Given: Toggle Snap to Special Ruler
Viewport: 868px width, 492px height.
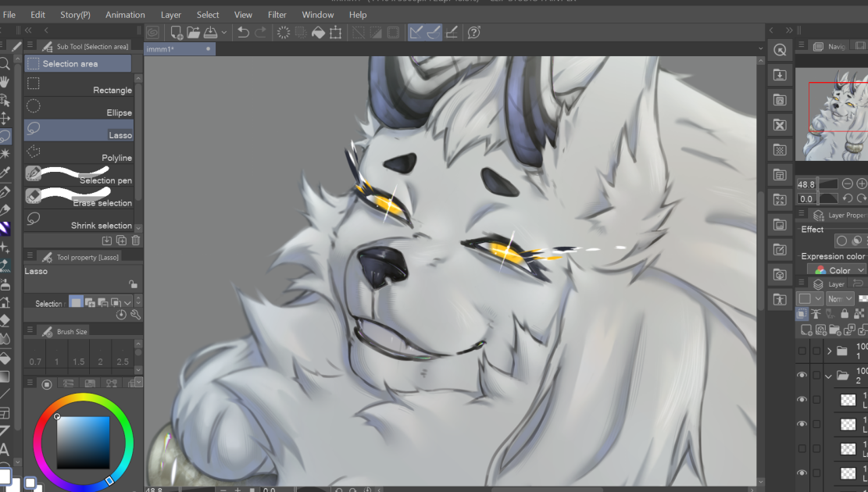Looking at the screenshot, I should pos(434,33).
